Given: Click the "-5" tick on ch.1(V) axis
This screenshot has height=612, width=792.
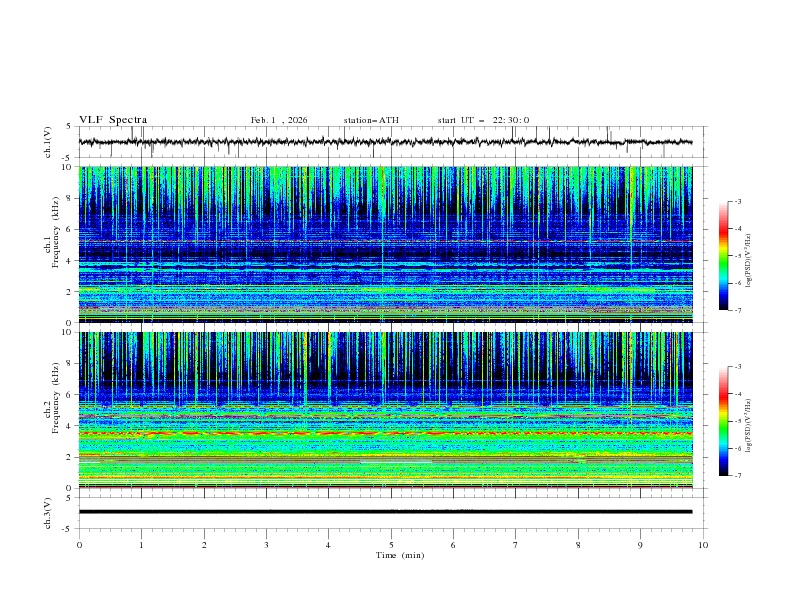Looking at the screenshot, I should (68, 158).
